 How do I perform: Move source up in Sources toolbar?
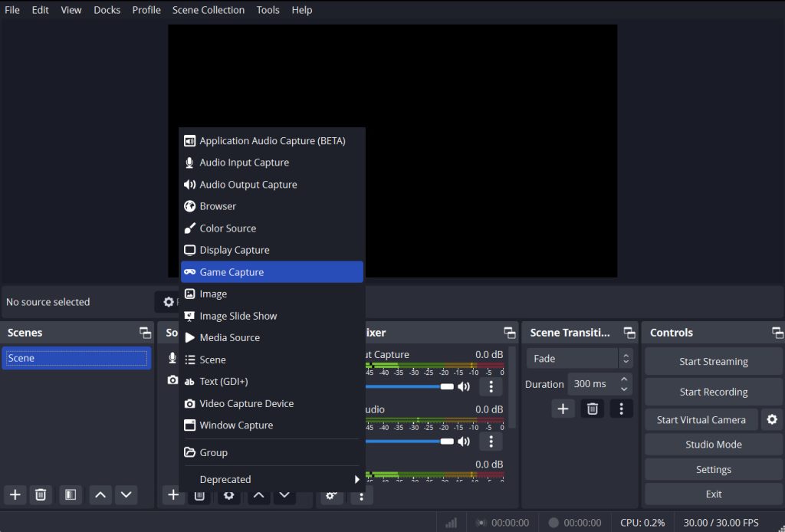pos(258,495)
